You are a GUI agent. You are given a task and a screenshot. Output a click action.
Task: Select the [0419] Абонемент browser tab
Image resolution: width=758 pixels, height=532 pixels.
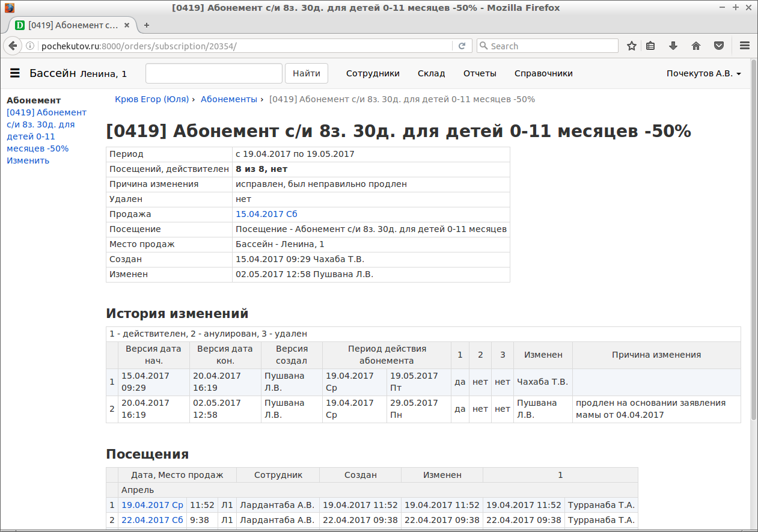[x=72, y=25]
